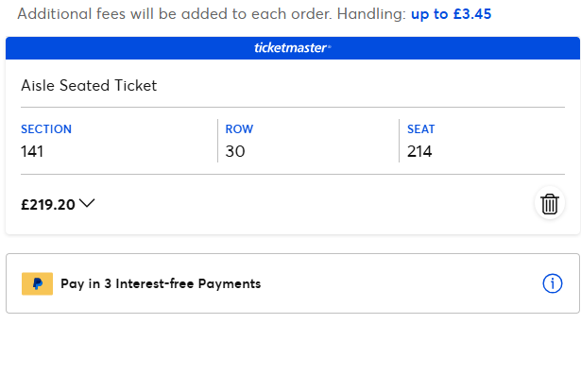Click the ROW label
Screen dimensions: 581x392
pyautogui.click(x=239, y=129)
